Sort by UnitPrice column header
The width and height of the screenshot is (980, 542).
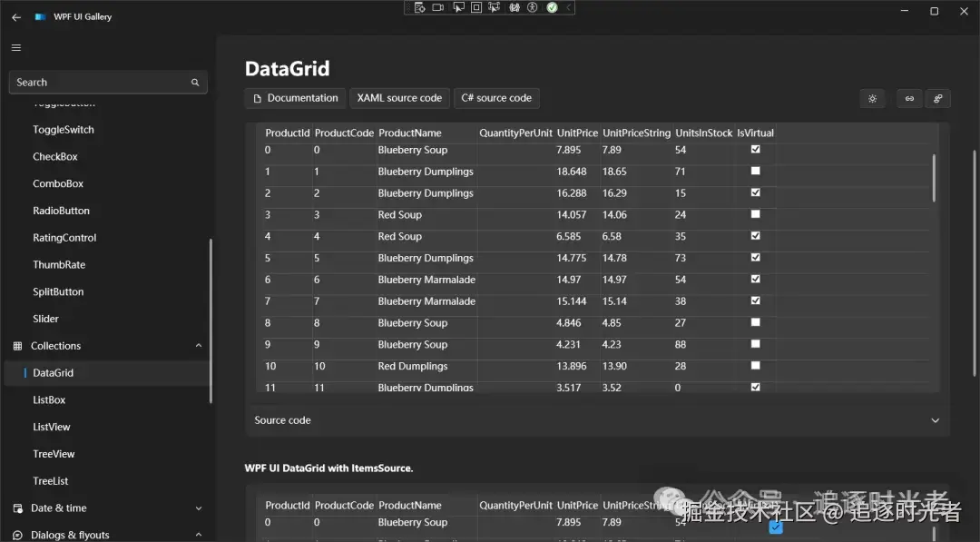pos(577,133)
